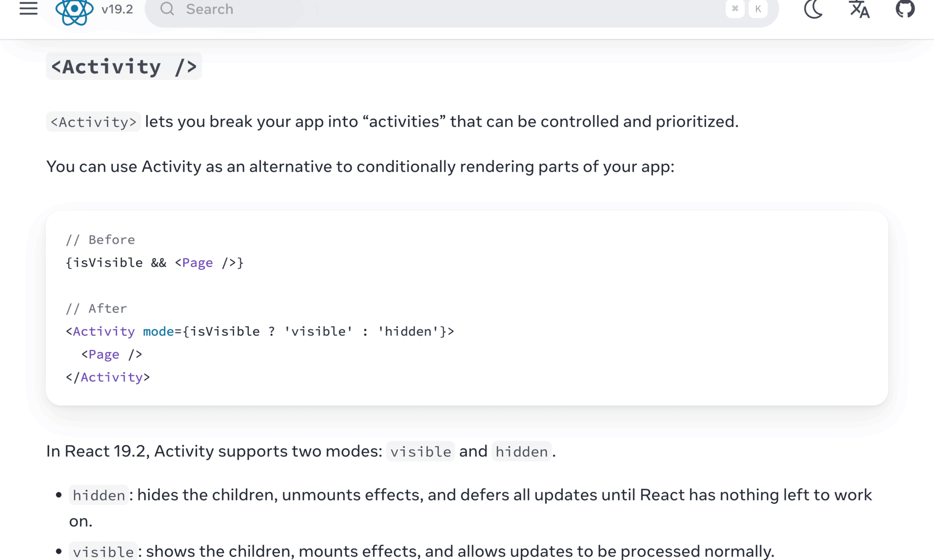
Task: Click the 'hidden' mode code chip
Action: [x=522, y=452]
